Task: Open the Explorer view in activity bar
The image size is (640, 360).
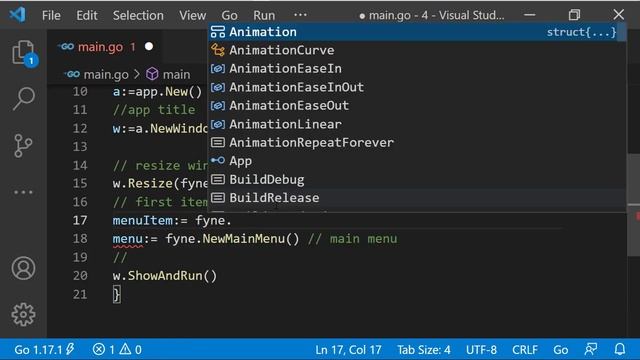Action: pyautogui.click(x=23, y=53)
